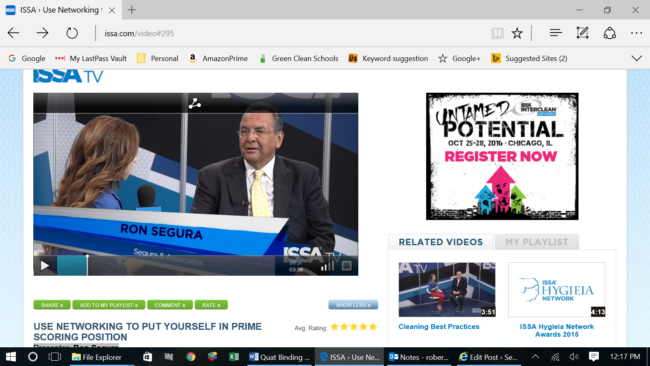Click the green SHARE button
Screen dimensions: 650x366
52,305
